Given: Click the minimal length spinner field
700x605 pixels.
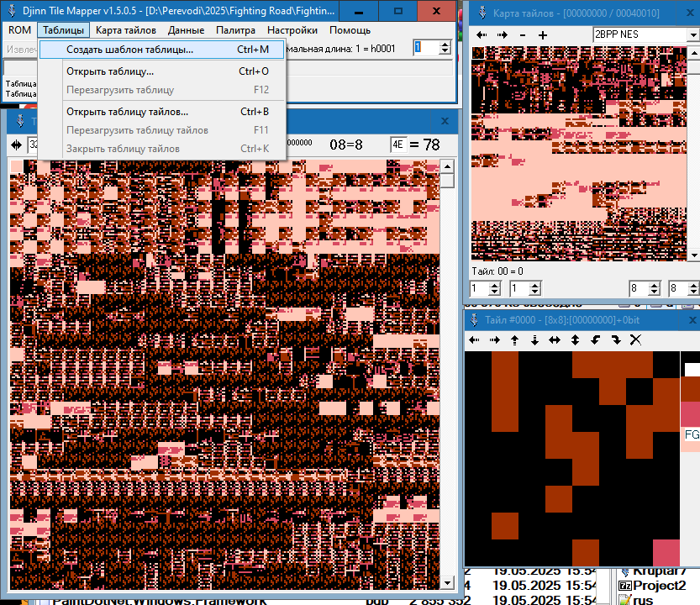Looking at the screenshot, I should tap(426, 48).
